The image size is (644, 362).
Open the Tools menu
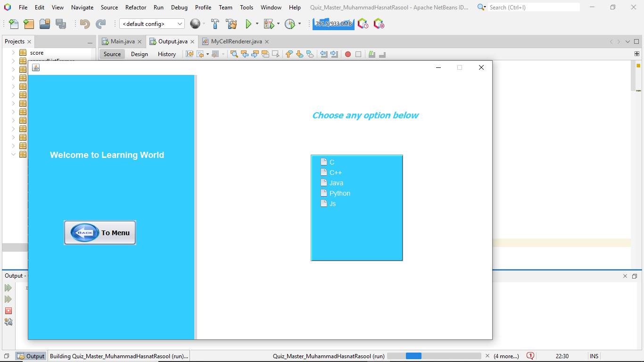pyautogui.click(x=247, y=7)
